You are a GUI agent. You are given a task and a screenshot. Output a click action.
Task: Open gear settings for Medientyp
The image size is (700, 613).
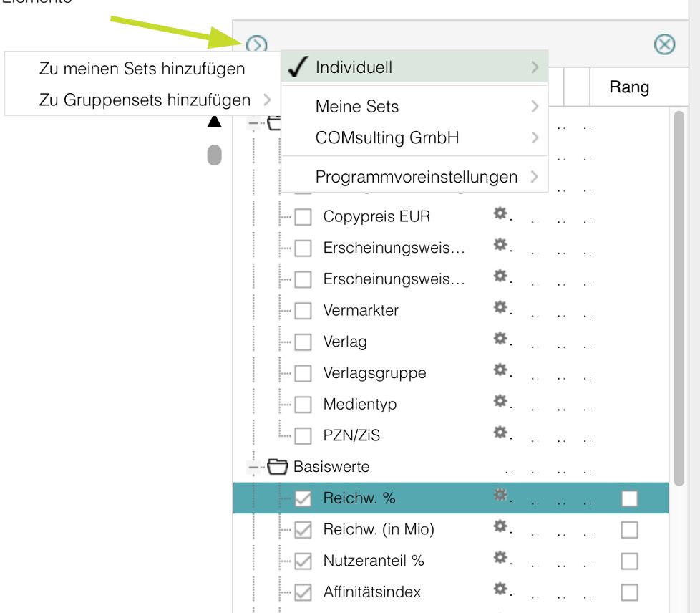pos(500,401)
